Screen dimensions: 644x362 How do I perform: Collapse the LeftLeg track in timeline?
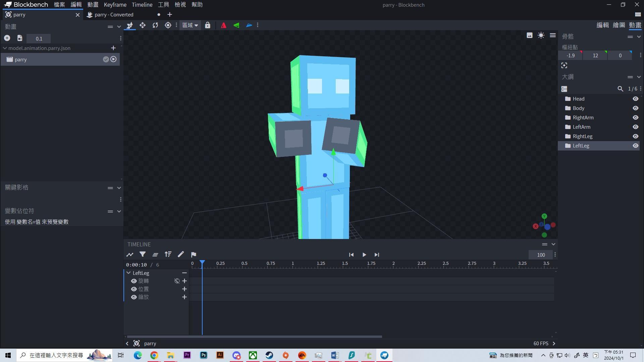click(x=128, y=273)
